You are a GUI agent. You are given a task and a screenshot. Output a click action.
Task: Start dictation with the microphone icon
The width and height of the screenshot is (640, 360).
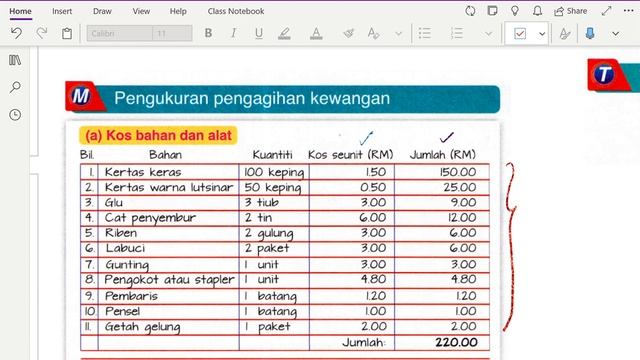590,33
